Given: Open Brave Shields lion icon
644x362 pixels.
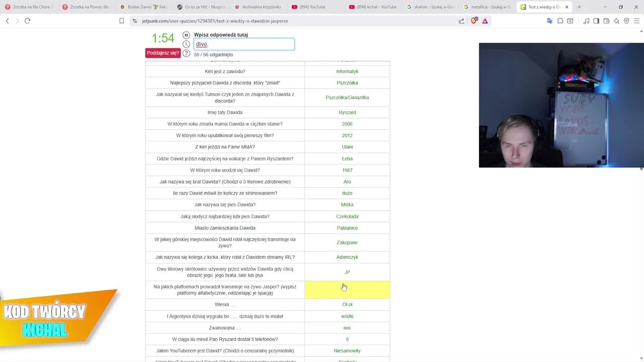Looking at the screenshot, I should point(473,21).
